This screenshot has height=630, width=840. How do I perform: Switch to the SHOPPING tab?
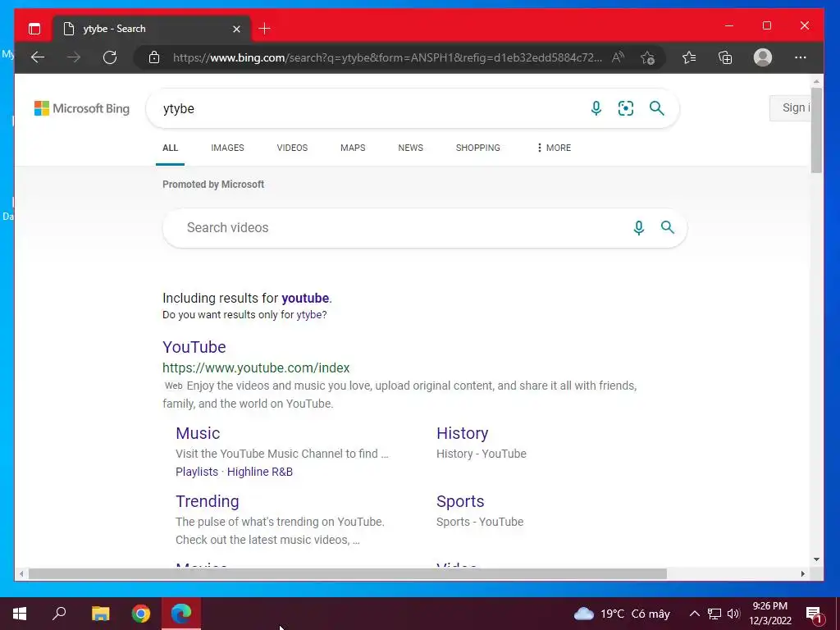click(x=478, y=148)
